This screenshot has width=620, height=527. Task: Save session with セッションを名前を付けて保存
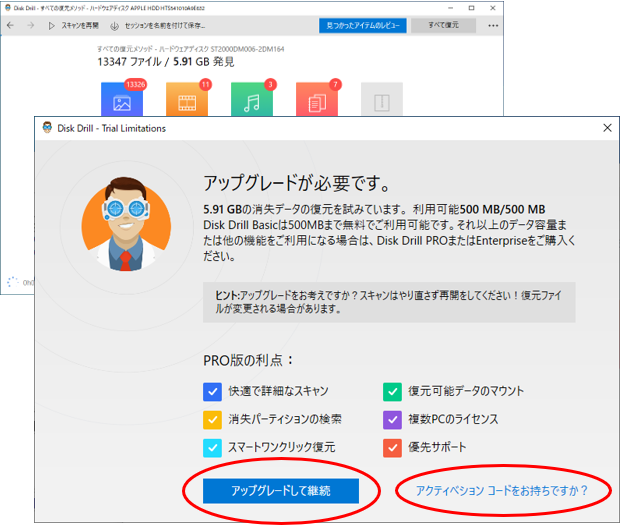(158, 26)
